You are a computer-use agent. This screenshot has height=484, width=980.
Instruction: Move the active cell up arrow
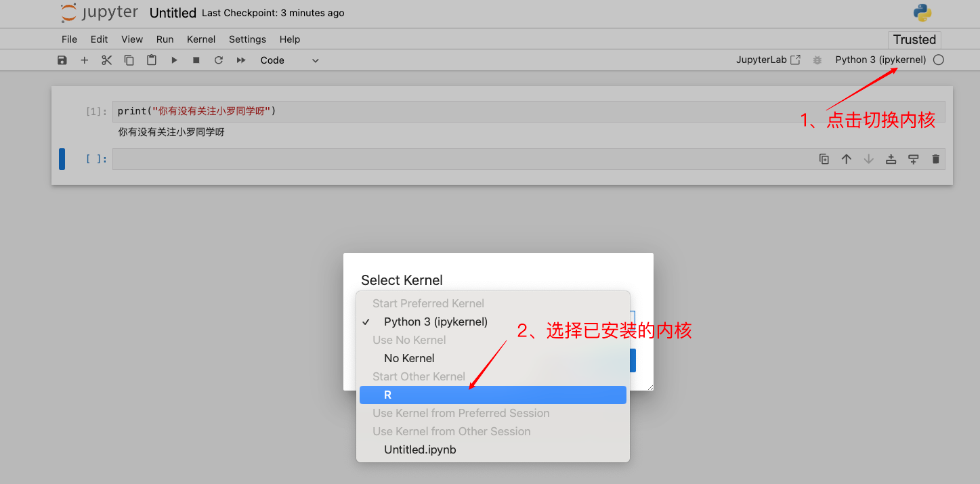click(847, 159)
